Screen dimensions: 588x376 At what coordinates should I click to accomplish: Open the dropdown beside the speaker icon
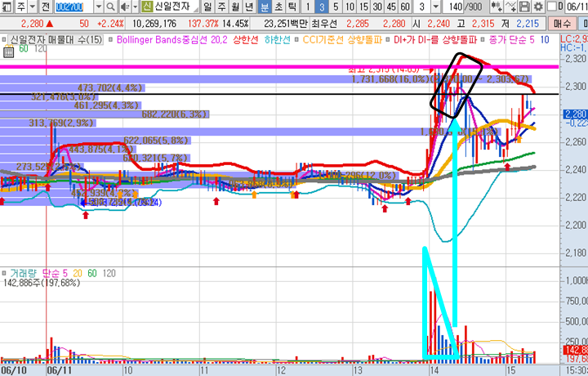tap(135, 7)
